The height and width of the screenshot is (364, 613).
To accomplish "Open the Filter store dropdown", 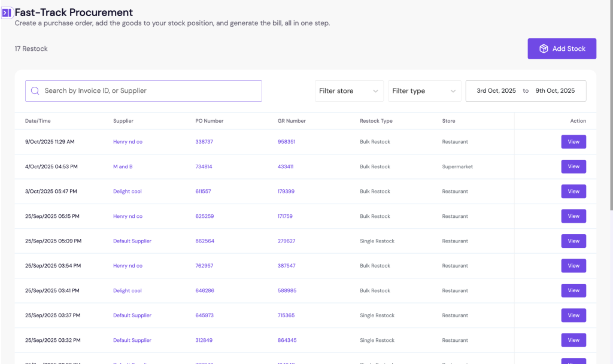I will point(349,91).
